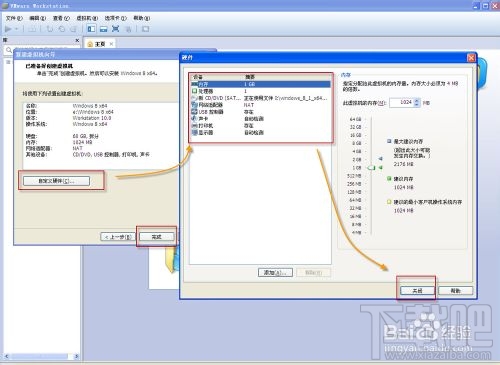Select the 声卡 sound card row
500x365 pixels.
[x=261, y=119]
